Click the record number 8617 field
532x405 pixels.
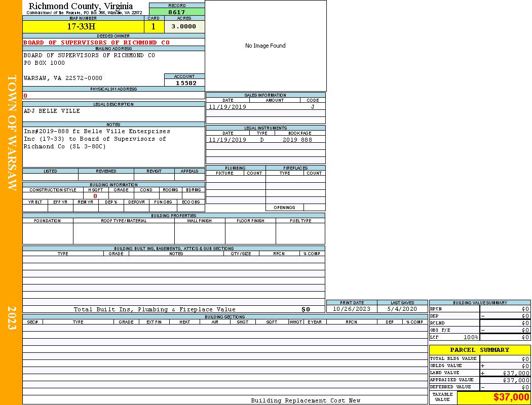point(177,12)
